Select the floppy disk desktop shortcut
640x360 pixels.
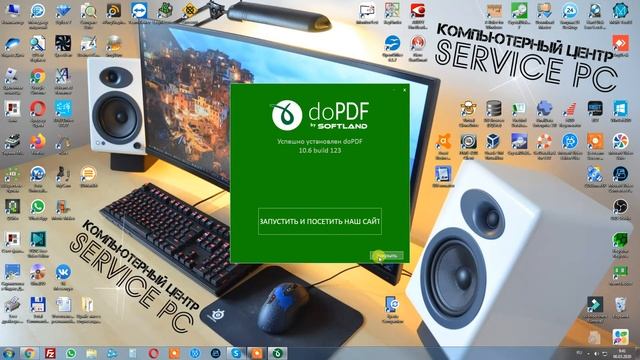pyautogui.click(x=38, y=309)
